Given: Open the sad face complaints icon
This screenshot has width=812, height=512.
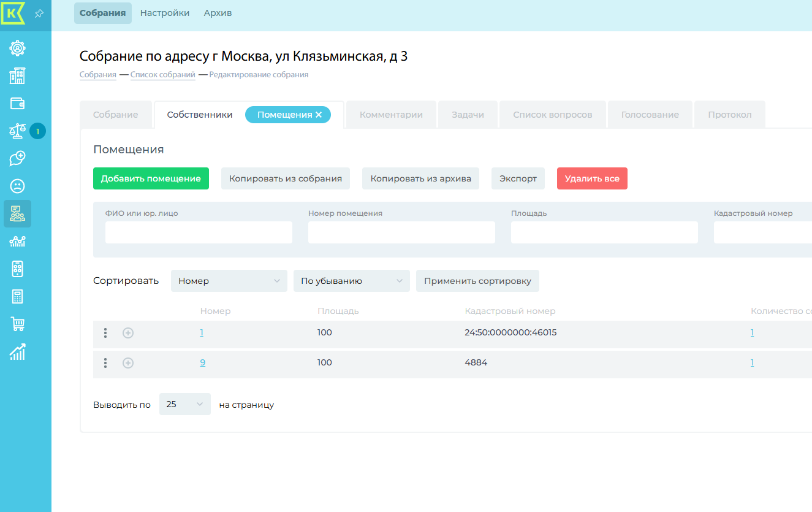Looking at the screenshot, I should pos(17,186).
